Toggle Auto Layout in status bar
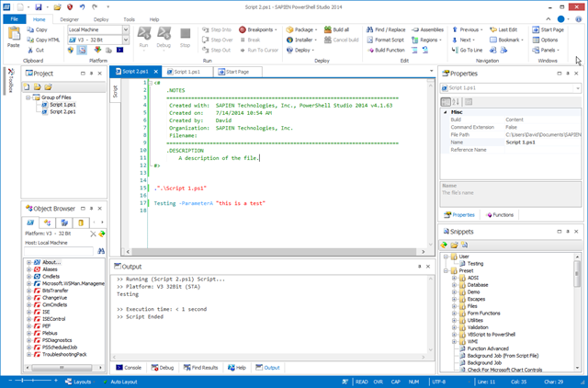The image size is (588, 388). pos(120,382)
